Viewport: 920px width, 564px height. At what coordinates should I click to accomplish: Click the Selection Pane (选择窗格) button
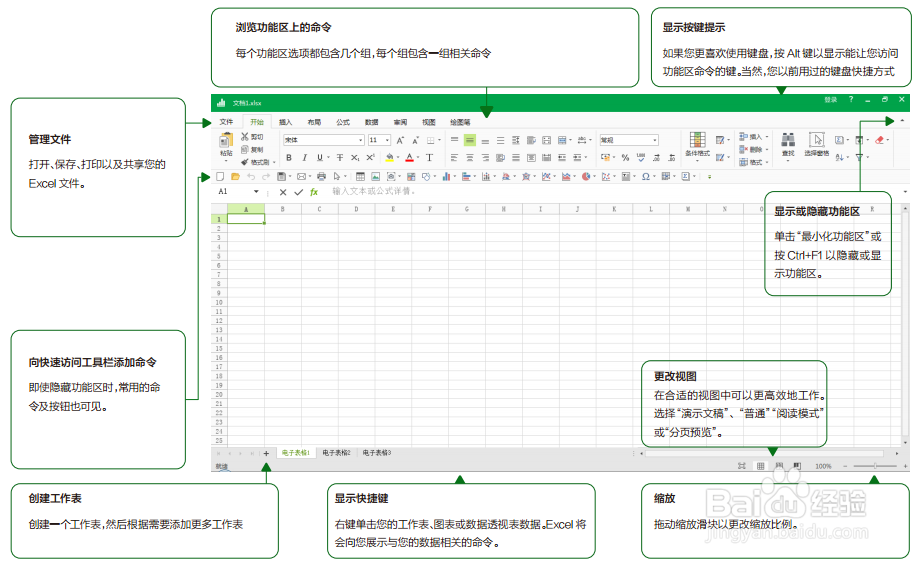click(817, 144)
